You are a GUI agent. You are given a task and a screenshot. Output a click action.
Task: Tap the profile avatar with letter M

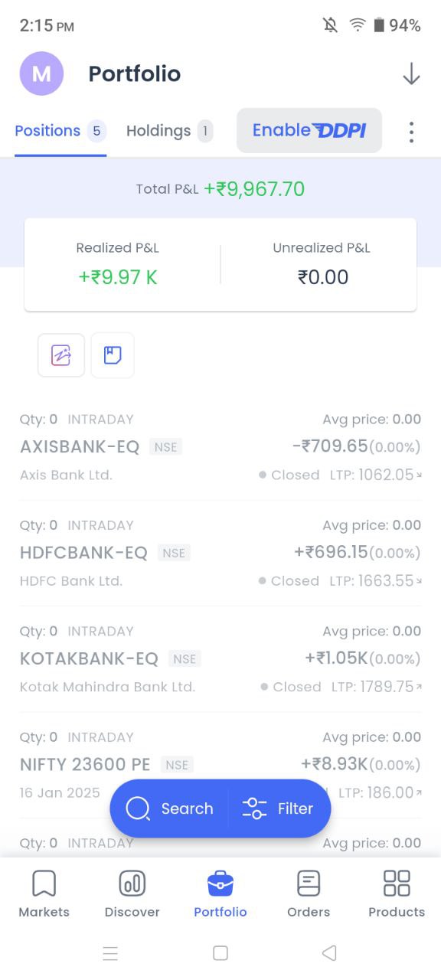[x=41, y=73]
